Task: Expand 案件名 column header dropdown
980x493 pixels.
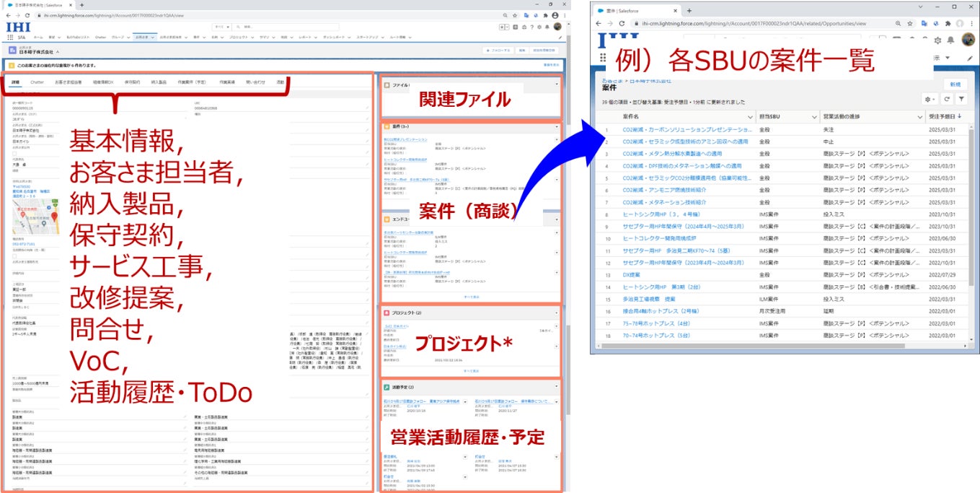Action: pyautogui.click(x=751, y=117)
